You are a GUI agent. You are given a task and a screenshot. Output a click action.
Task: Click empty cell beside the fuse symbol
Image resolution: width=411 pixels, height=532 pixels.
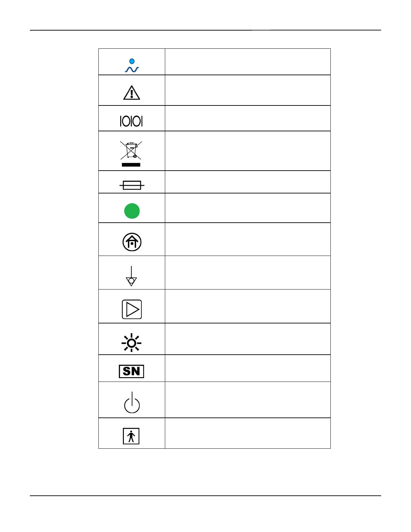[x=247, y=182]
